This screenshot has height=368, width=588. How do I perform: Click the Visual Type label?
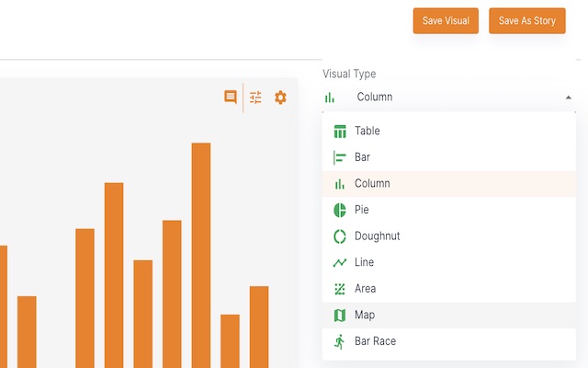tap(349, 74)
